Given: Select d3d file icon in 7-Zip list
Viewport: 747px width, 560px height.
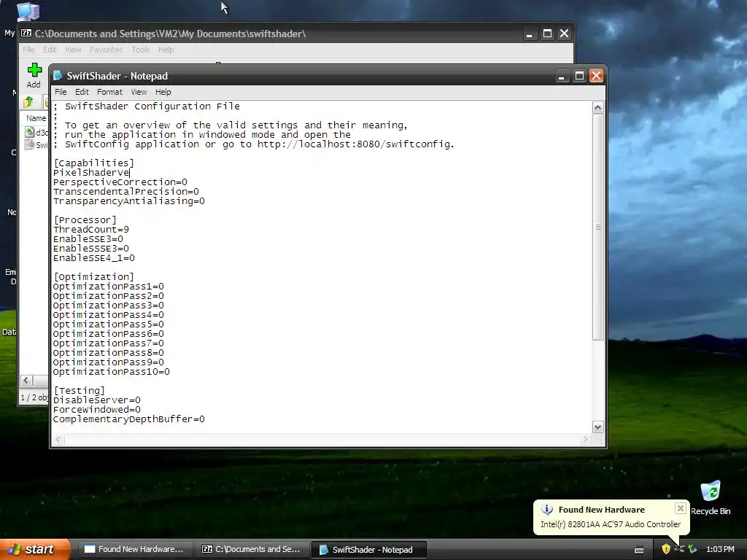Looking at the screenshot, I should pos(30,132).
